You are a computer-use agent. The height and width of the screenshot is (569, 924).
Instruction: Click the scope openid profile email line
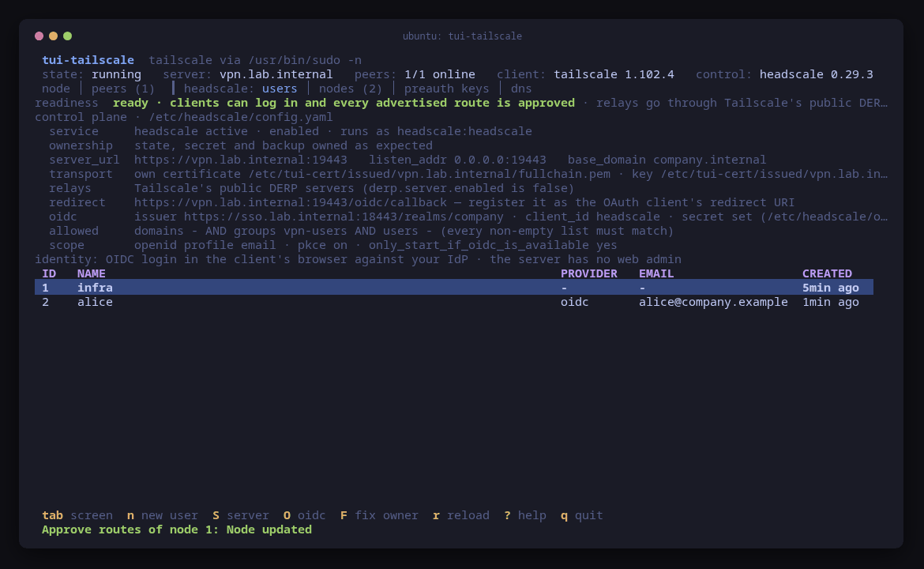[375, 245]
